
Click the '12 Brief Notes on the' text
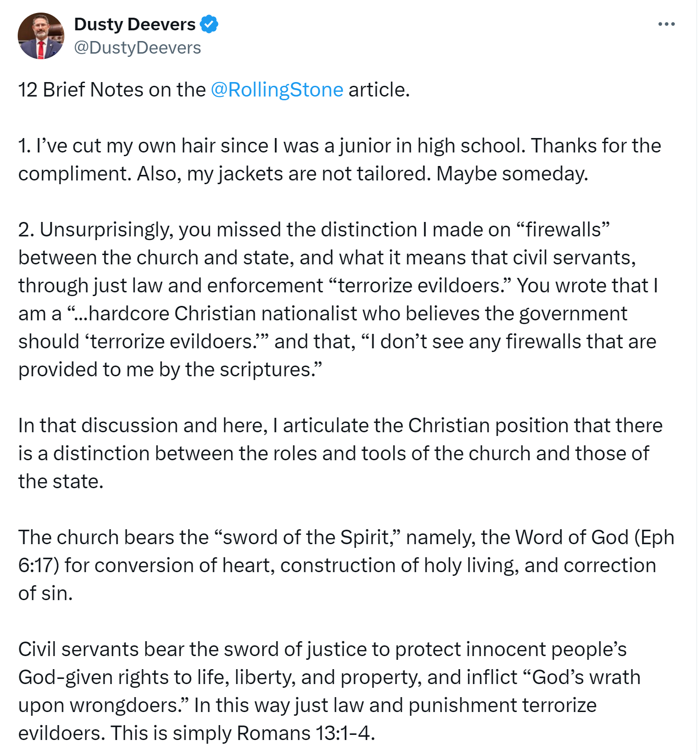coord(112,90)
